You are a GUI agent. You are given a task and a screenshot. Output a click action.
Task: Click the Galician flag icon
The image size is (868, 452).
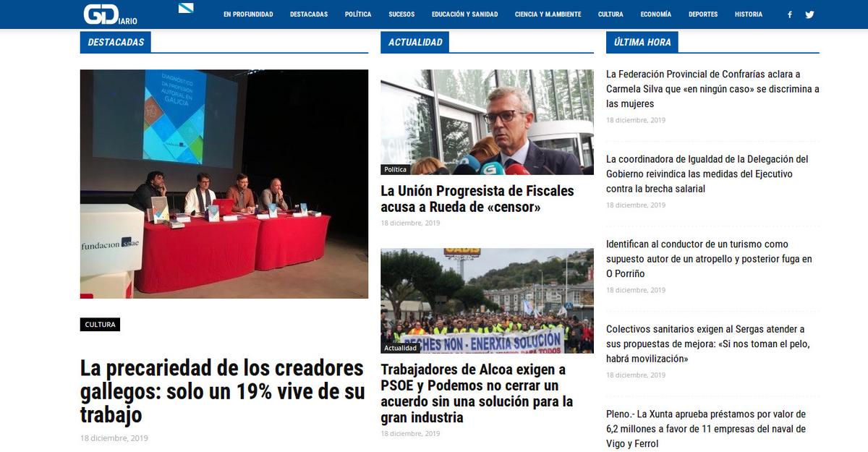(x=186, y=9)
